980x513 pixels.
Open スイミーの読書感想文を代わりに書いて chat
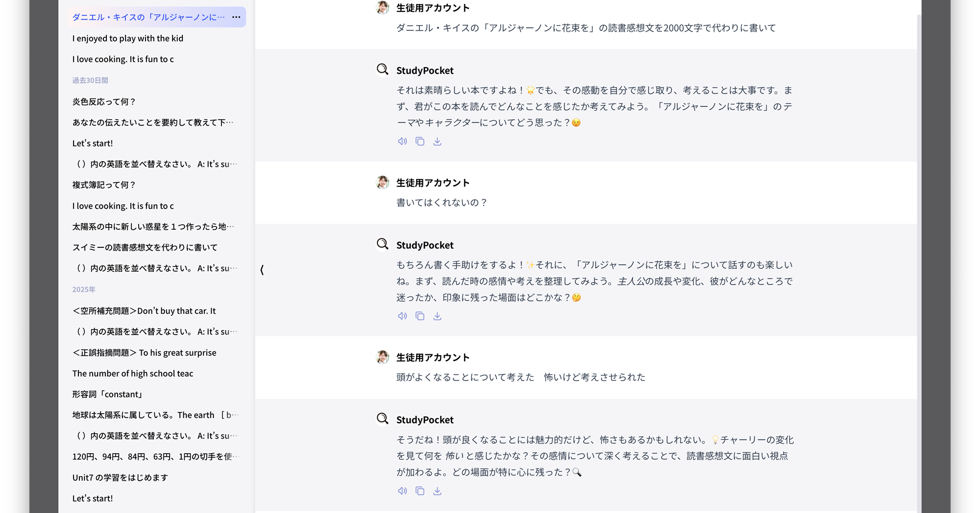[x=145, y=247]
